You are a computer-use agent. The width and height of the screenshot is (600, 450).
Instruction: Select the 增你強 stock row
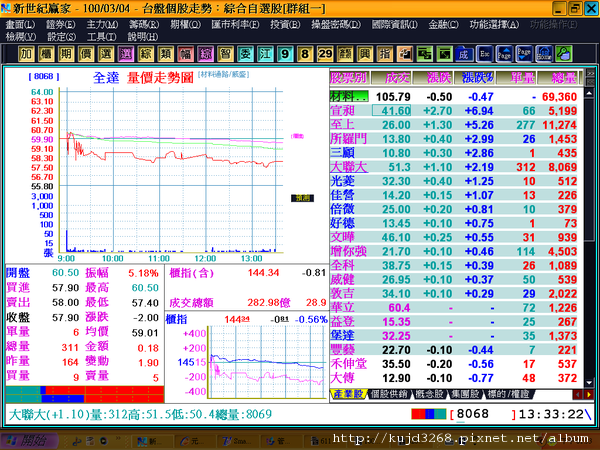point(454,251)
